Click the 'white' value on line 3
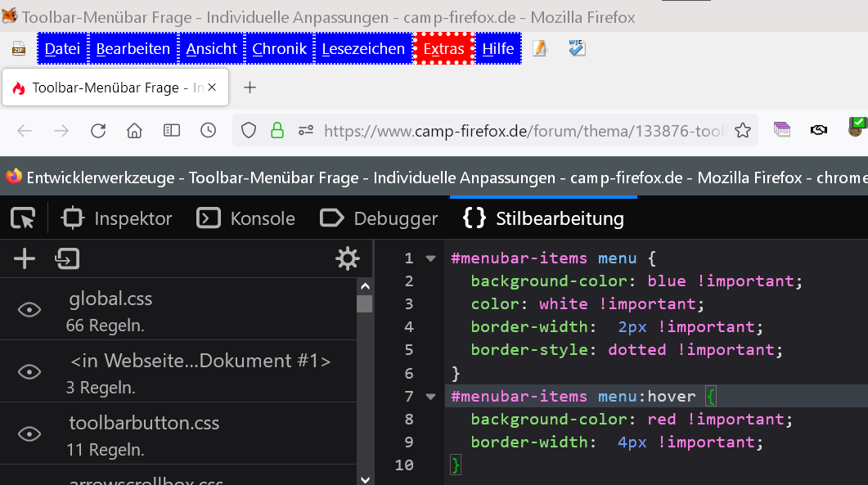The width and height of the screenshot is (868, 485). pos(564,304)
